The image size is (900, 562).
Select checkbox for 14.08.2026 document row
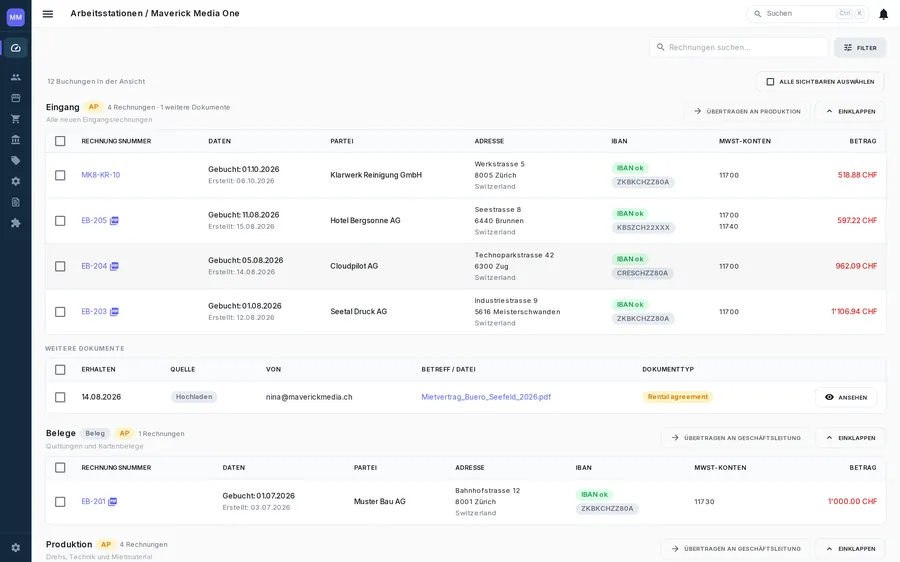(x=60, y=397)
